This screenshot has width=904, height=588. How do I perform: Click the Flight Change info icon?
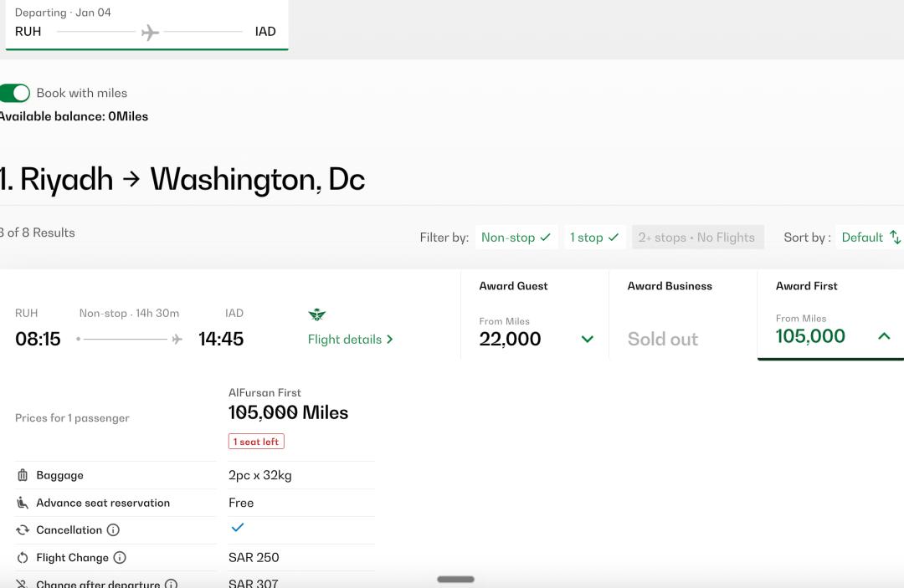pos(120,558)
